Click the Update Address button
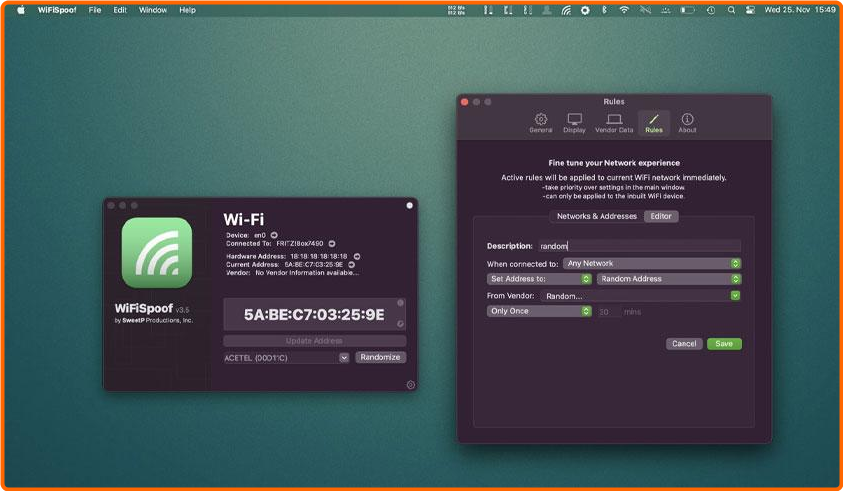Image resolution: width=843 pixels, height=491 pixels. coord(315,341)
